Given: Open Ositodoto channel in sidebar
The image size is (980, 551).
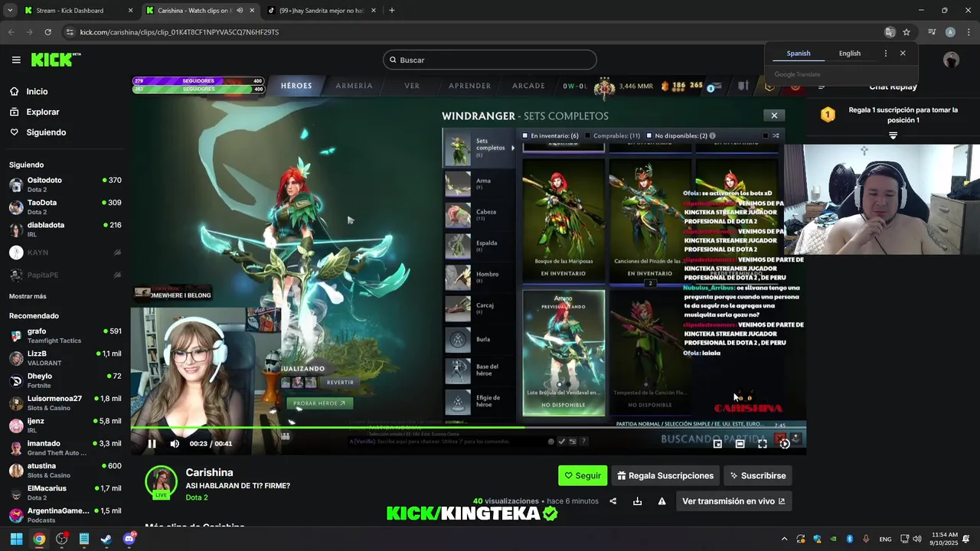Looking at the screenshot, I should click(65, 184).
